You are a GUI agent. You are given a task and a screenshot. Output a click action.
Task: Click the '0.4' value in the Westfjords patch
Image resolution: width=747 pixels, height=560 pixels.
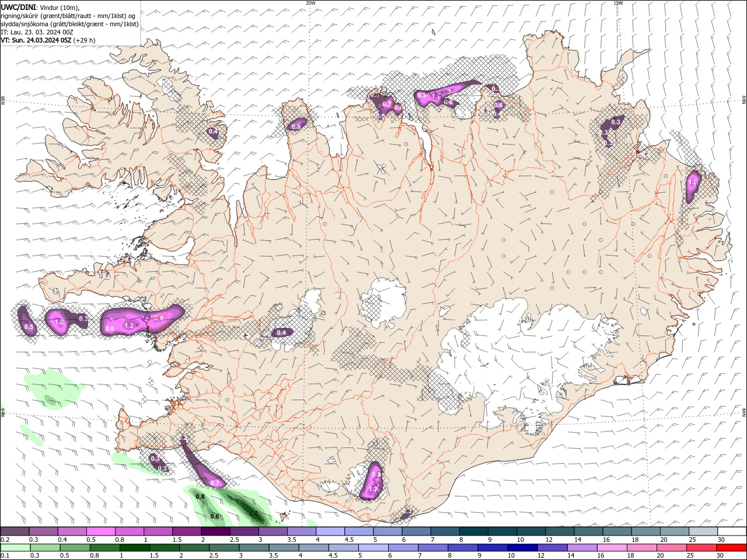tap(213, 132)
